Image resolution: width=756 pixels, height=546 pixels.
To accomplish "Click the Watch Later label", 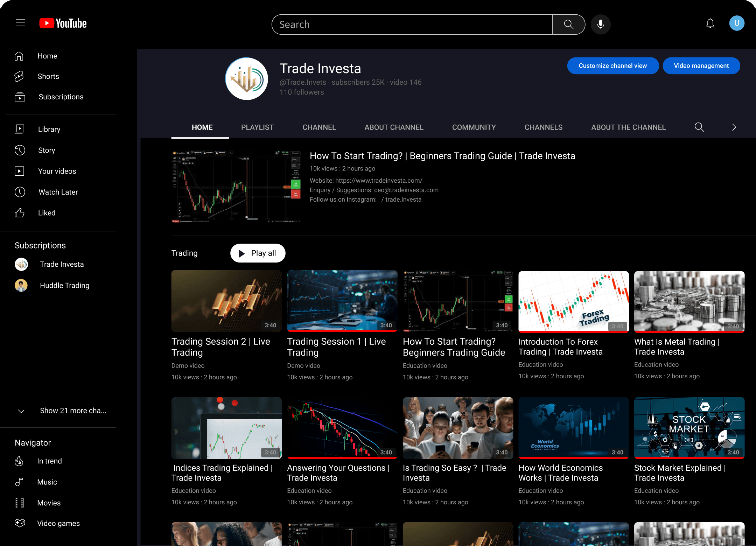I will (58, 192).
